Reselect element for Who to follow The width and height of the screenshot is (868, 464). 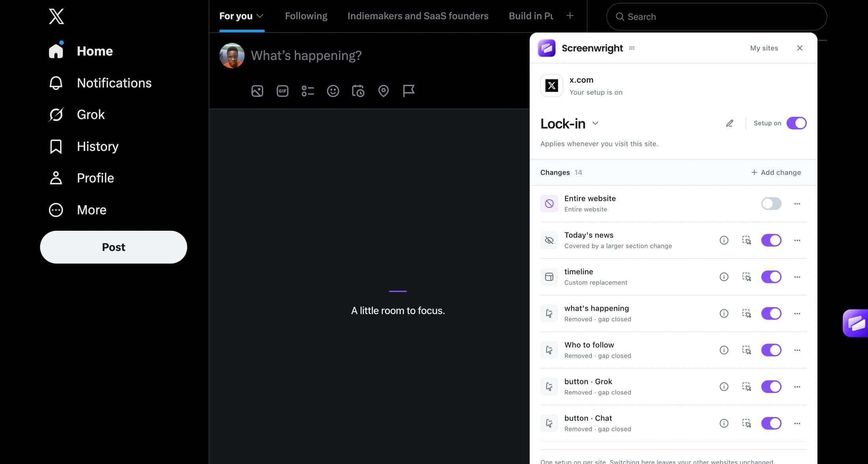(746, 350)
